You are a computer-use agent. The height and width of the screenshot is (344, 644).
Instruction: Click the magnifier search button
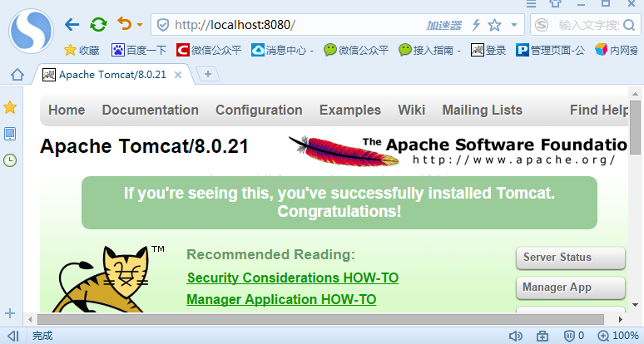click(x=629, y=25)
